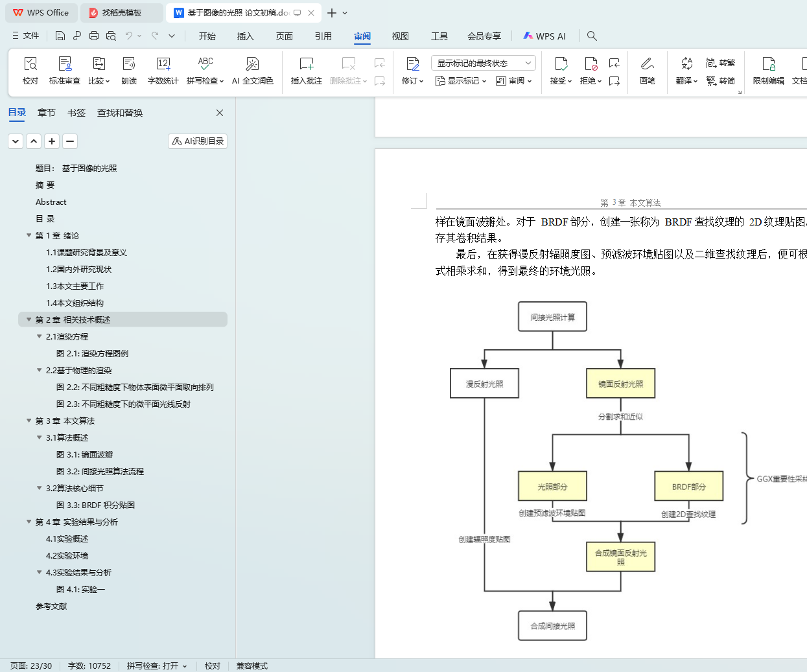Collapse 第 1 章 绪论 tree node
Screen dimensions: 807x672
(29, 235)
